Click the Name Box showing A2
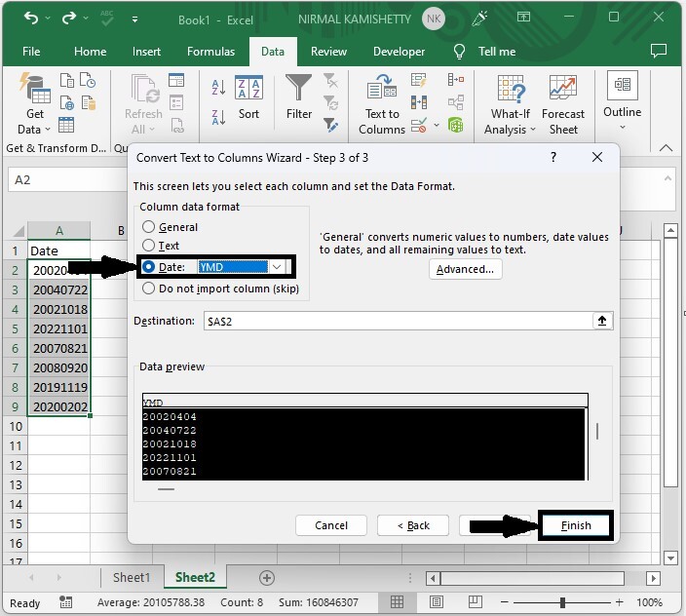Viewport: 686px width, 616px height. (67, 179)
